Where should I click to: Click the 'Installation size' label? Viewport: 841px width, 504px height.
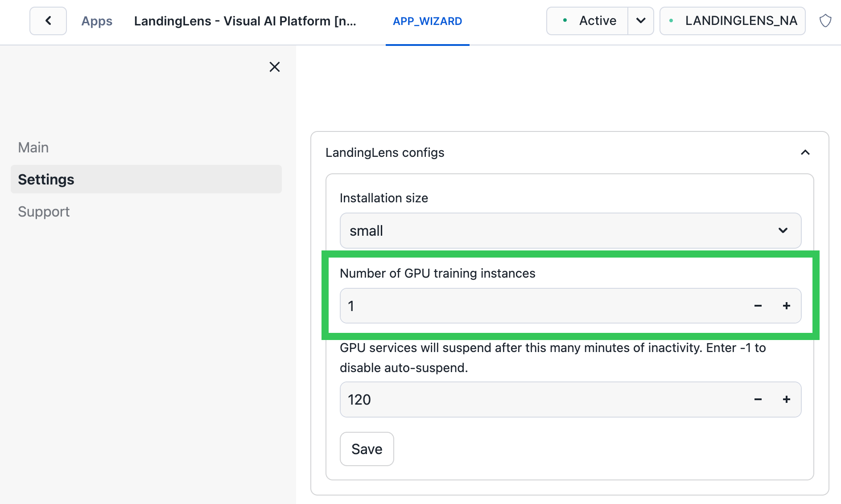point(383,198)
